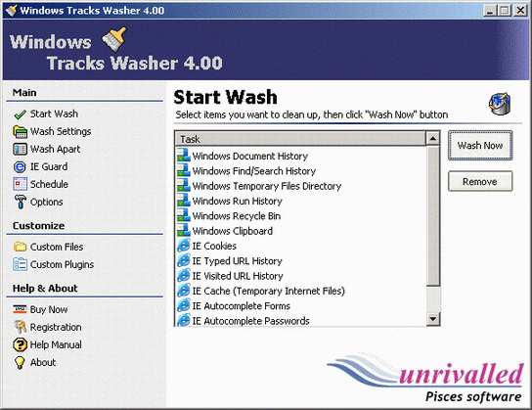
Task: Click the IE icon beside IE Autocomplete Forms
Action: click(x=184, y=305)
